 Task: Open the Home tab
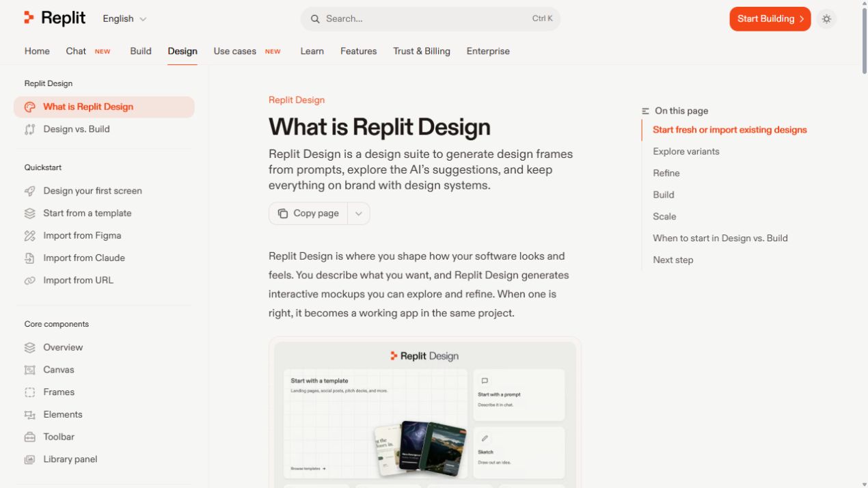[x=37, y=51]
